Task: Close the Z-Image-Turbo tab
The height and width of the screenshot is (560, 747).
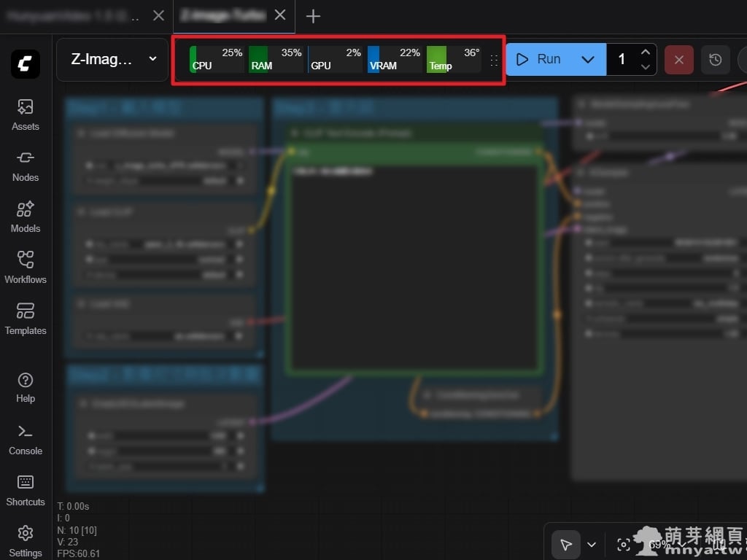Action: click(279, 15)
